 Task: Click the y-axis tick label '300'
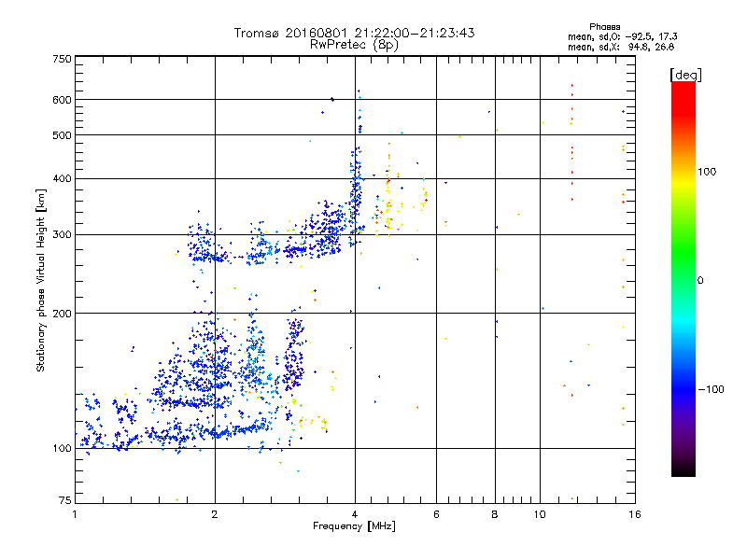point(62,235)
